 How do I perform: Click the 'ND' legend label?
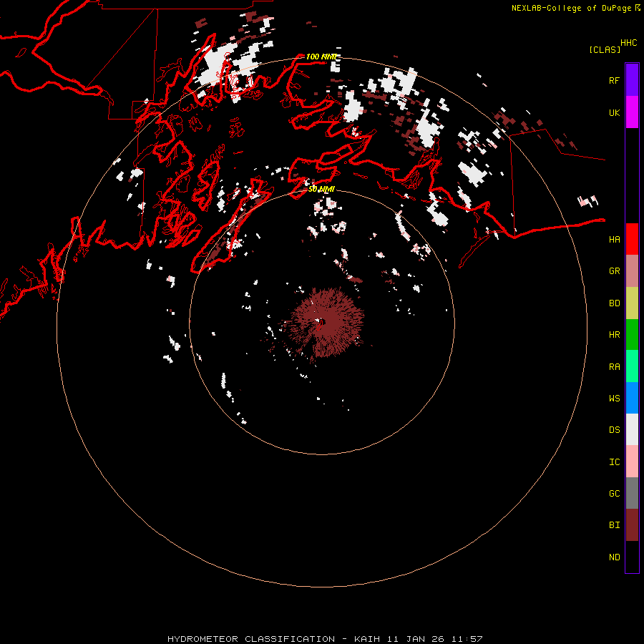pyautogui.click(x=614, y=557)
